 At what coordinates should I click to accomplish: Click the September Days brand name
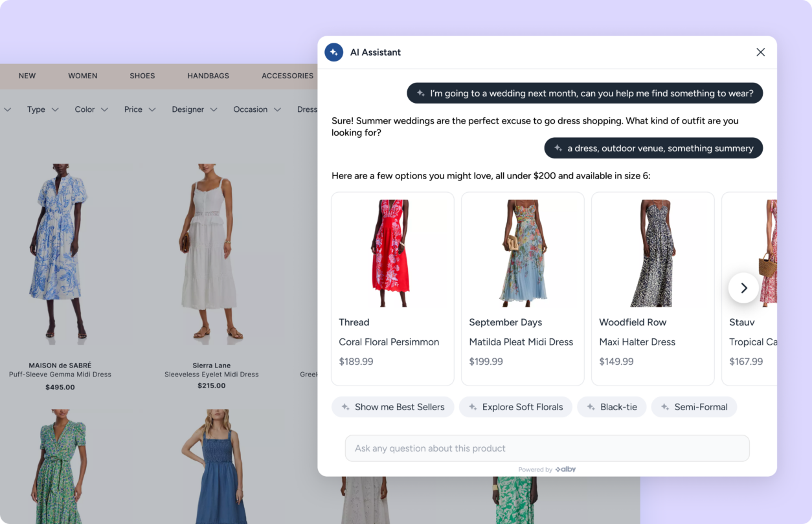[x=506, y=322]
